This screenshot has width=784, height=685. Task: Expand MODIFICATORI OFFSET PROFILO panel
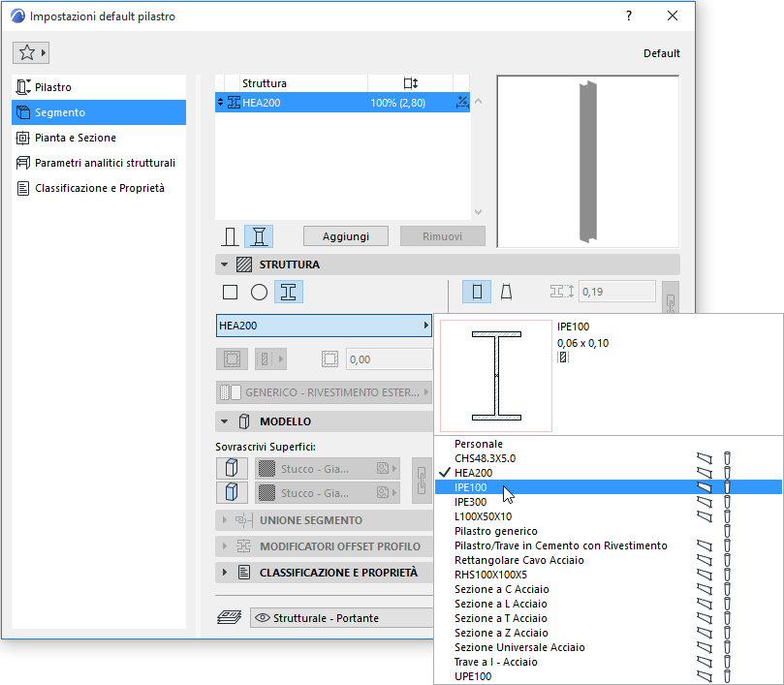pyautogui.click(x=225, y=546)
